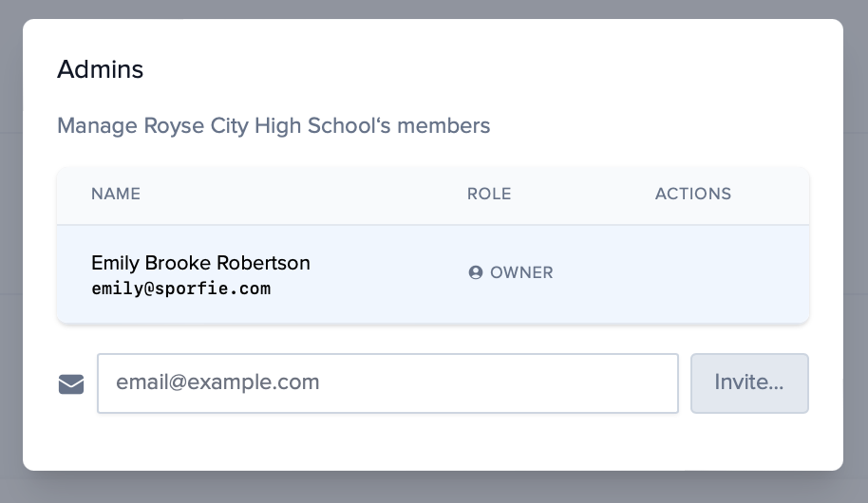The width and height of the screenshot is (868, 503).
Task: Click the emily@sporfie.com email address
Action: tap(180, 289)
